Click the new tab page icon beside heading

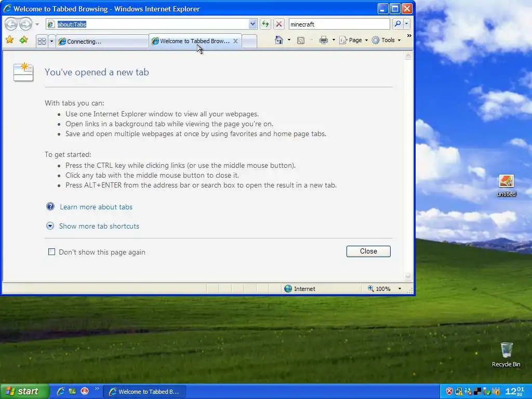tap(23, 72)
